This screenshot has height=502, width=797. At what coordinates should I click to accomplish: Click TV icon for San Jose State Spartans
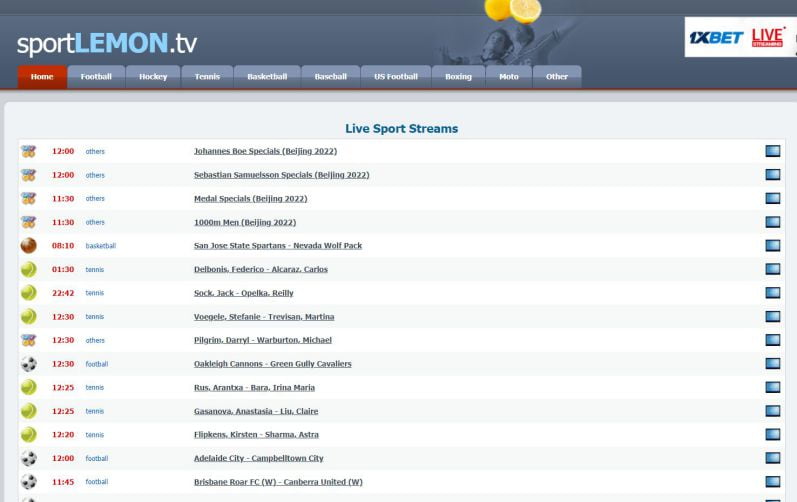click(x=773, y=245)
